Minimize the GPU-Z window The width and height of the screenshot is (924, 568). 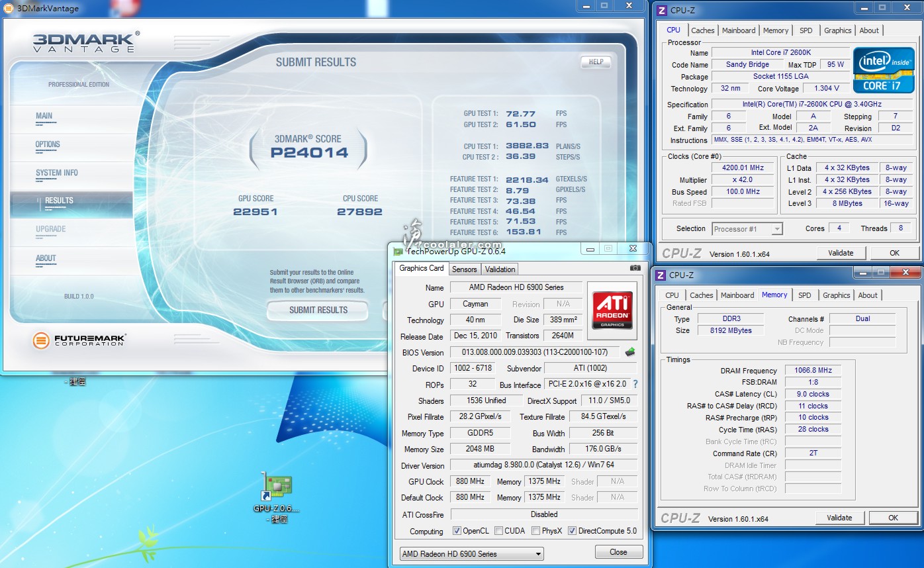pyautogui.click(x=590, y=248)
